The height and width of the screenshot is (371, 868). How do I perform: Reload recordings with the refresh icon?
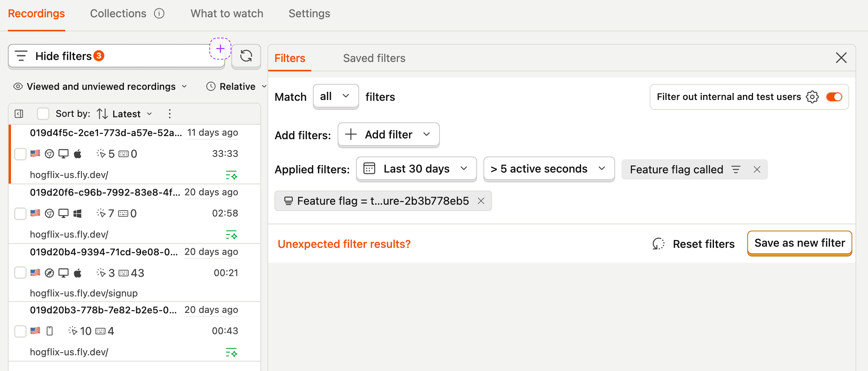click(x=246, y=56)
